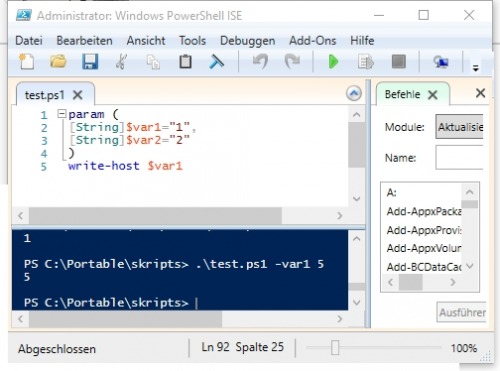Expand the toolbar overflow arrow
500x371 pixels.
[476, 68]
